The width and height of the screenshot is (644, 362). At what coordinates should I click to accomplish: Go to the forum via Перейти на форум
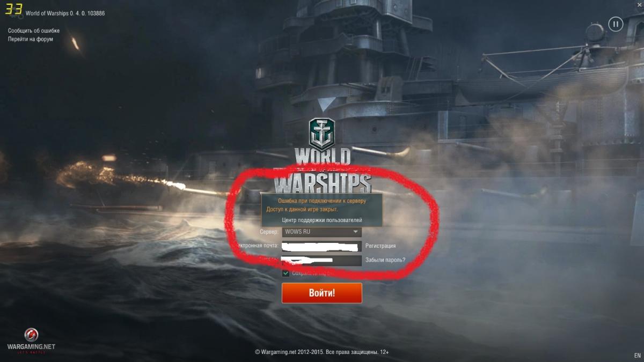(30, 39)
